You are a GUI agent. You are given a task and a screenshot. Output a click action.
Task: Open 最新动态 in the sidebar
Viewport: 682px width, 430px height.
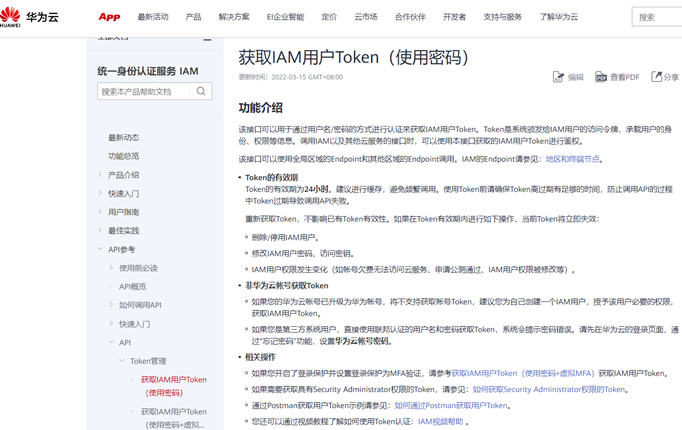point(124,137)
